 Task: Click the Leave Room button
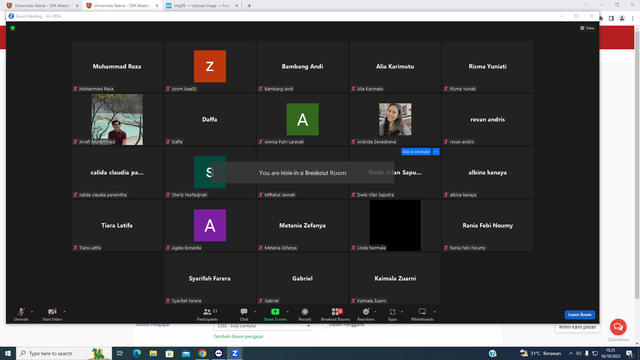coord(580,315)
